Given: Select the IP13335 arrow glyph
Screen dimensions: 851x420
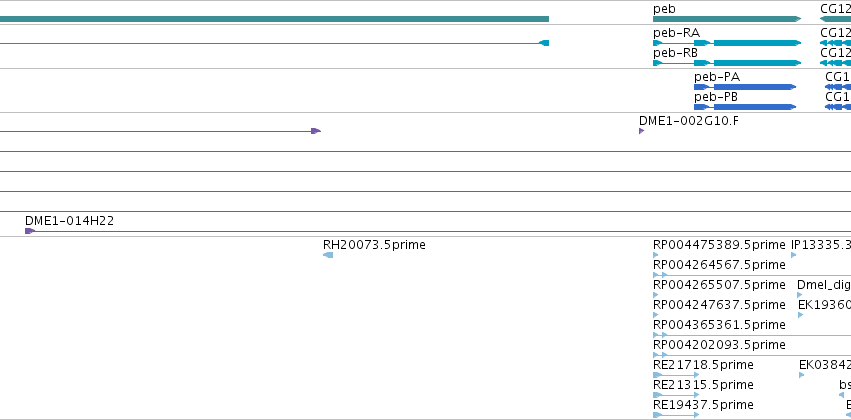Looking at the screenshot, I should (x=794, y=255).
